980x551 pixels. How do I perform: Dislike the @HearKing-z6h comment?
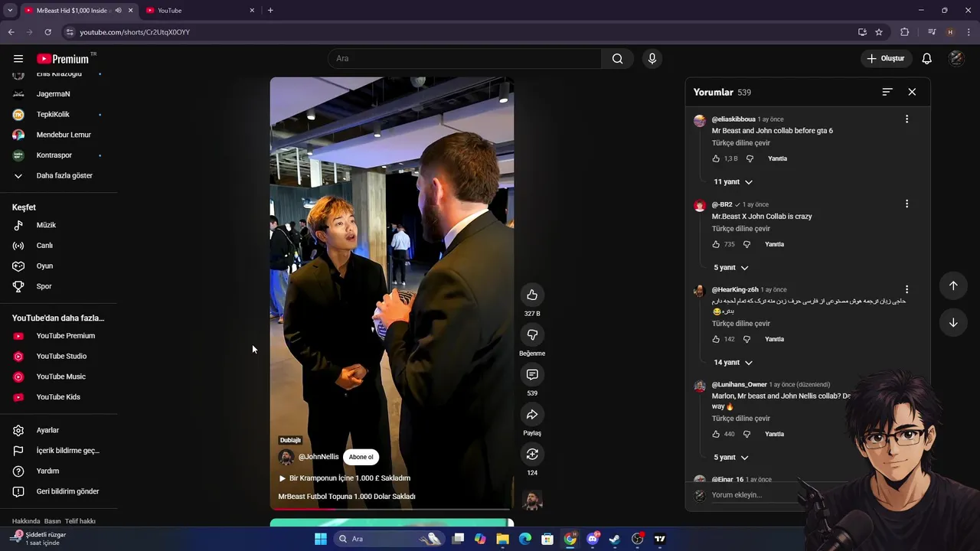(746, 339)
